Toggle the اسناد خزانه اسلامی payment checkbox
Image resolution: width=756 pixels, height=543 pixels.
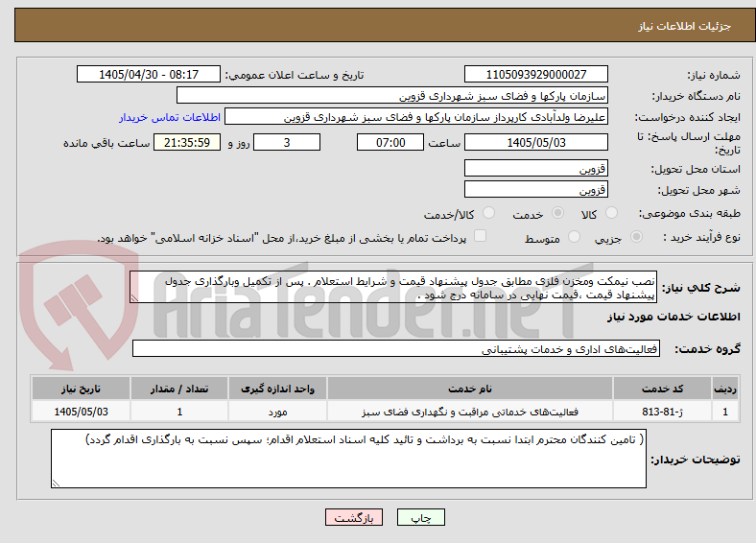pos(481,236)
